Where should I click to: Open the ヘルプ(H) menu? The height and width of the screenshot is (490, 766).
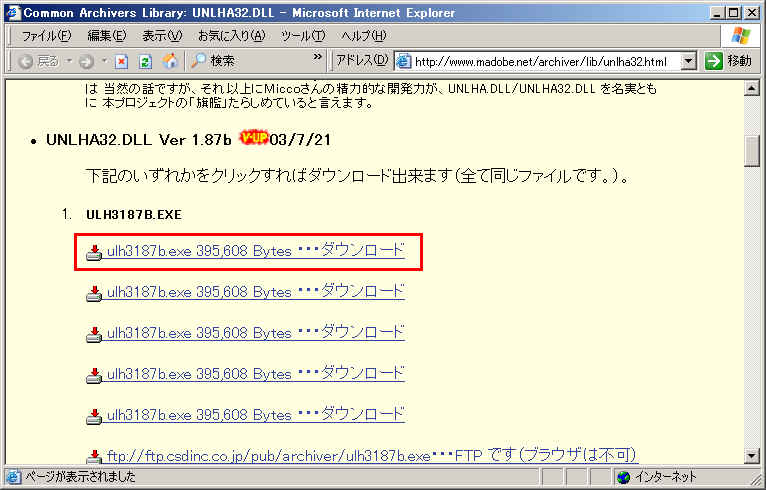363,36
